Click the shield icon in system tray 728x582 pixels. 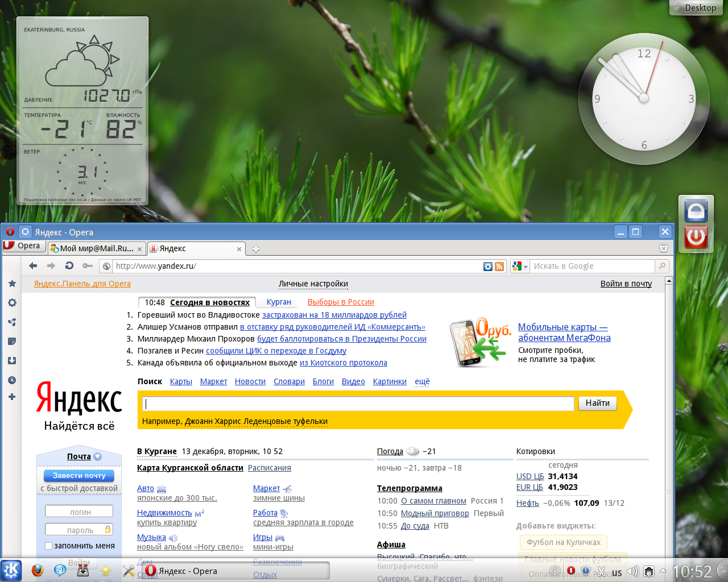tap(586, 571)
